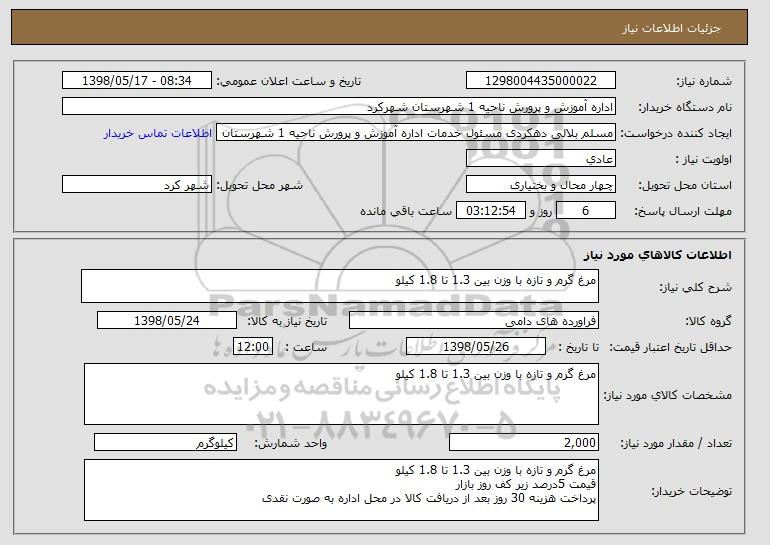Select the جزئیات اطلاعات نیاز header title
770x545 pixels.
point(671,28)
